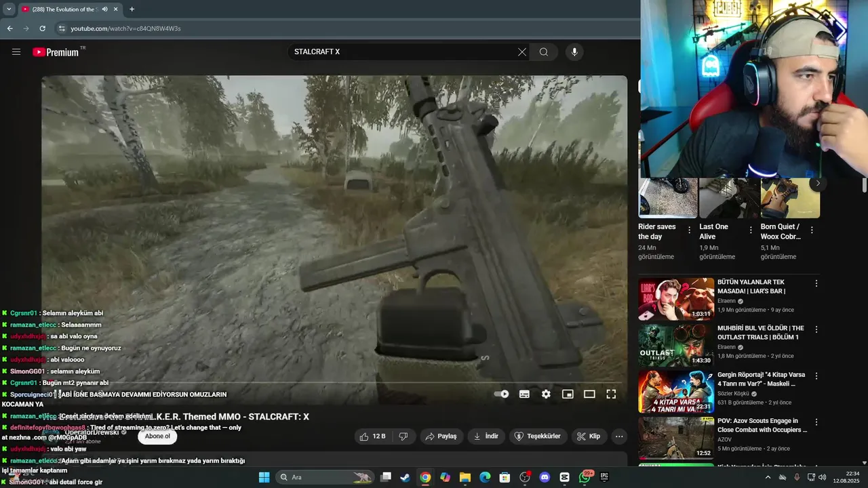Like the video with 12 B likes
This screenshot has height=488, width=868.
pyautogui.click(x=373, y=436)
